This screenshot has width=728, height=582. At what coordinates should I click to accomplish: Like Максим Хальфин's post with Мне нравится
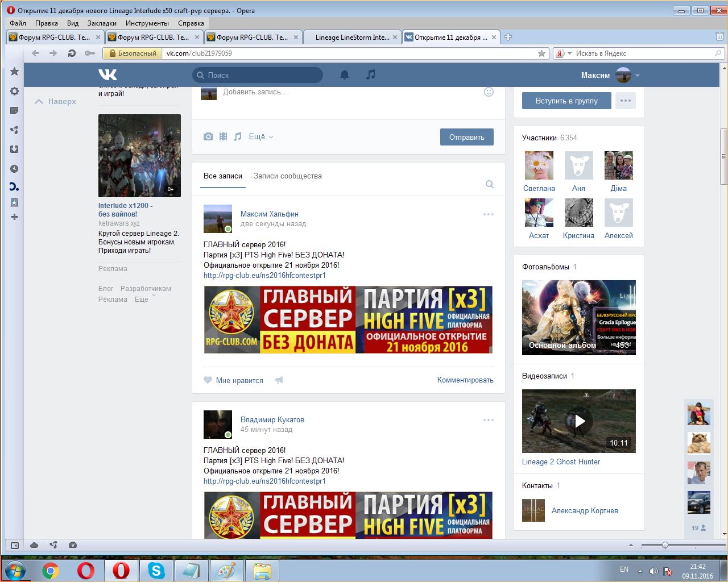pyautogui.click(x=234, y=380)
